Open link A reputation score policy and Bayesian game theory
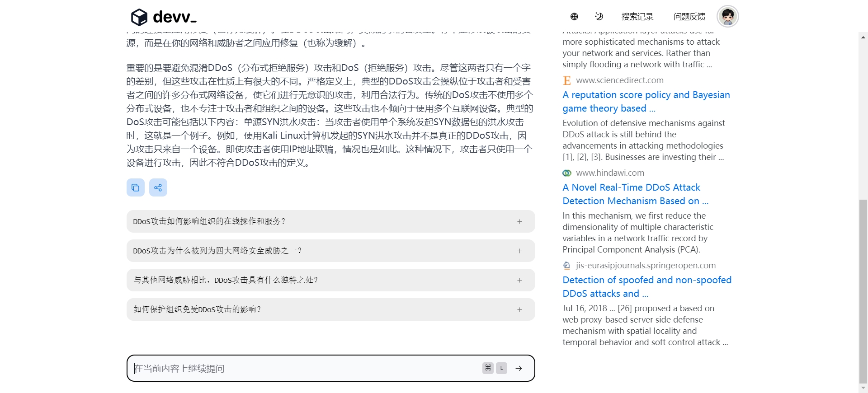This screenshot has height=393, width=868. click(x=646, y=102)
